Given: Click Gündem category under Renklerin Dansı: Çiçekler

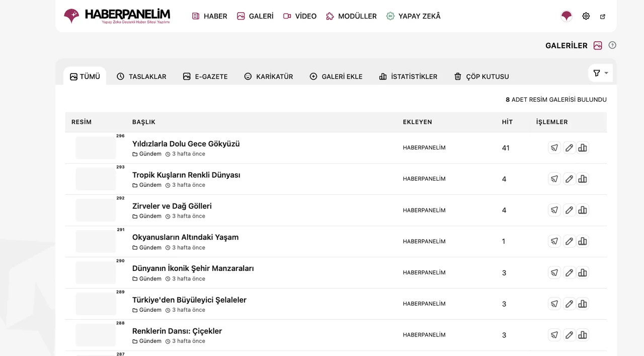Looking at the screenshot, I should (x=147, y=341).
